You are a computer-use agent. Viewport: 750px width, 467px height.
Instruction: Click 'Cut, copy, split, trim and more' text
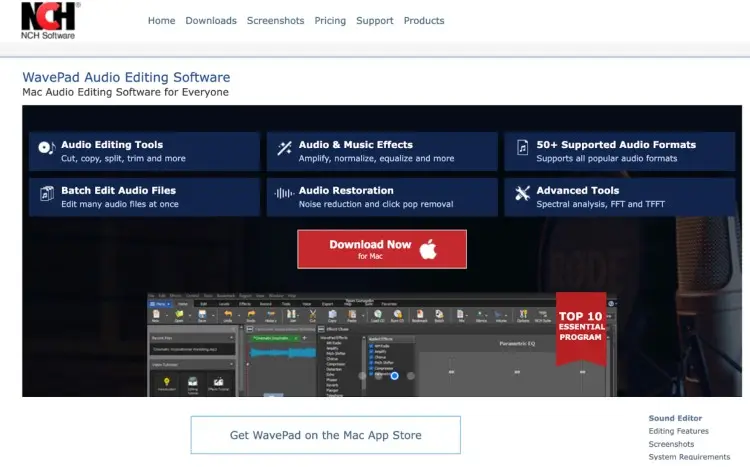point(123,158)
